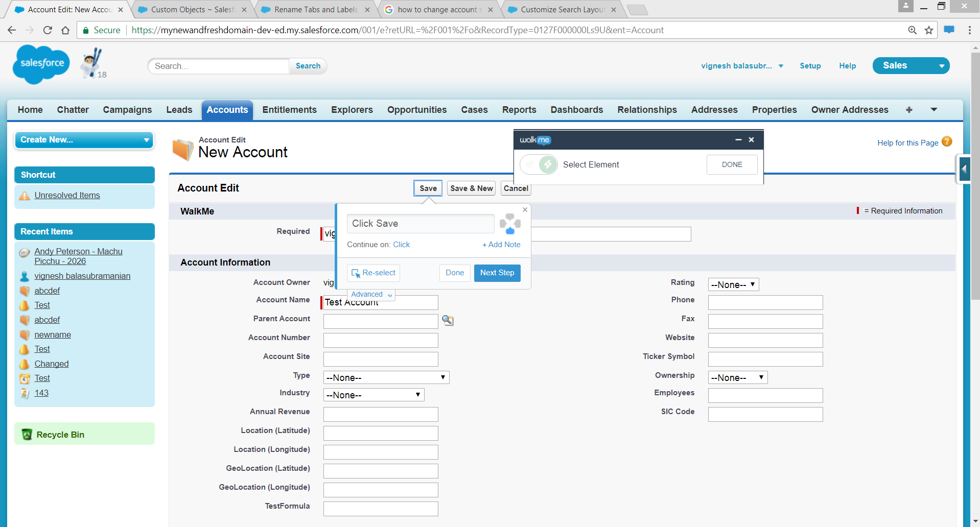Click the secure padlock icon
The height and width of the screenshot is (527, 980).
86,30
